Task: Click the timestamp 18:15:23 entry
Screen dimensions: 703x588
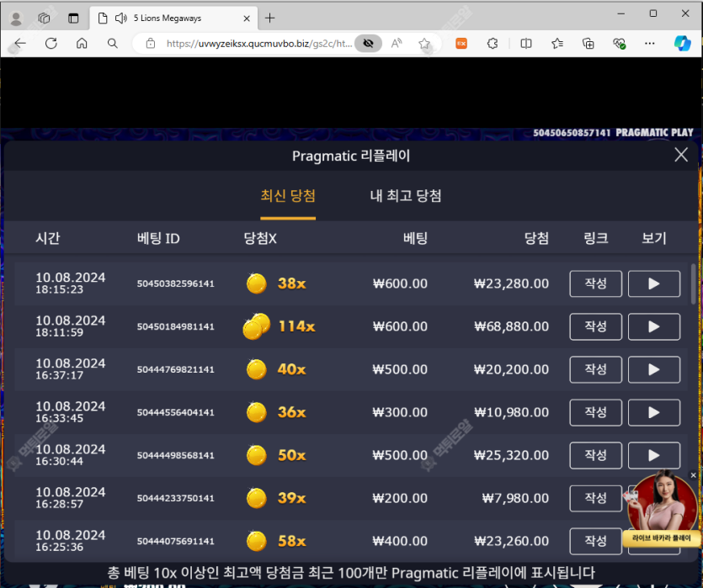Action: point(59,289)
